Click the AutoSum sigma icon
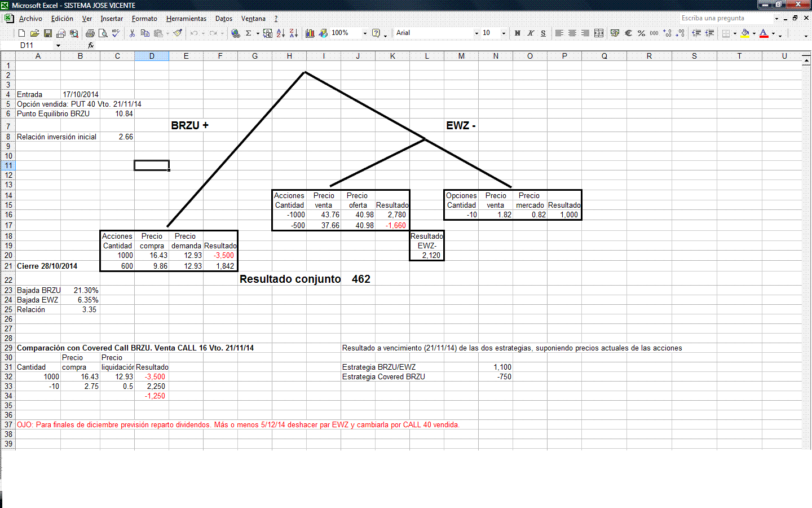Image resolution: width=812 pixels, height=508 pixels. pos(248,33)
